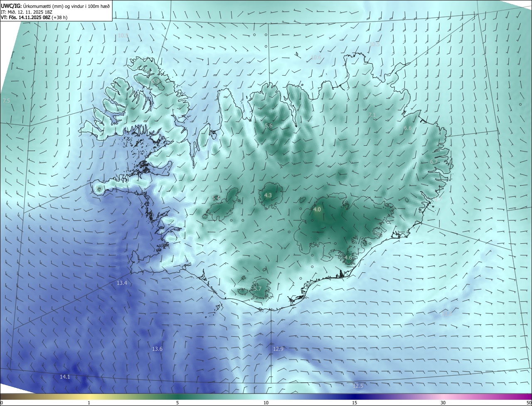Click the 4.0 value label on Vatnajökull
Image resolution: width=532 pixels, height=406 pixels.
click(317, 210)
